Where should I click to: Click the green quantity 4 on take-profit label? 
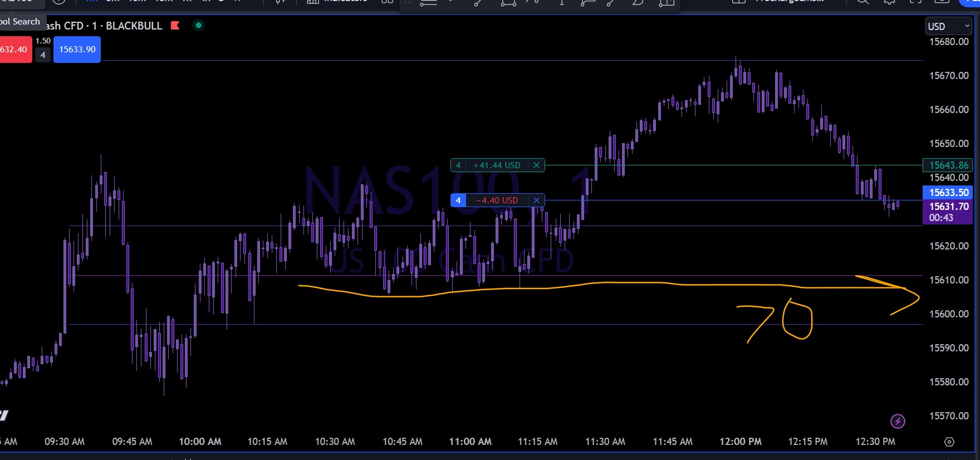[x=458, y=165]
